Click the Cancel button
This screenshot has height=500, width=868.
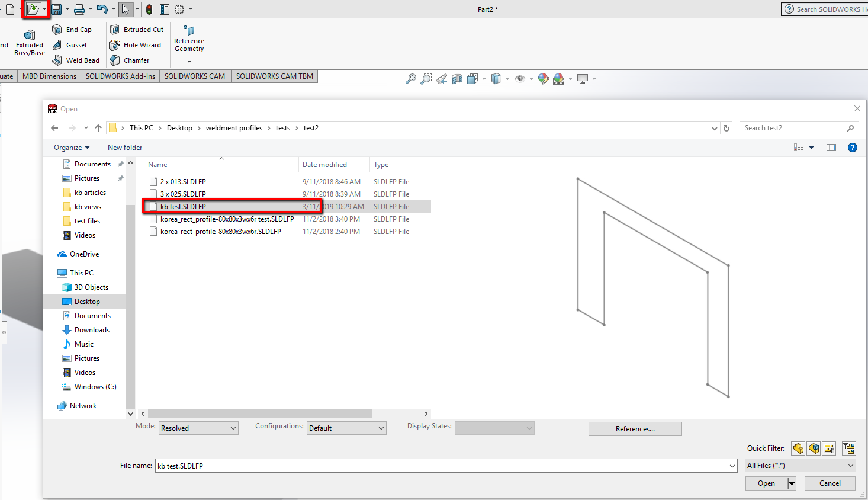tap(830, 483)
